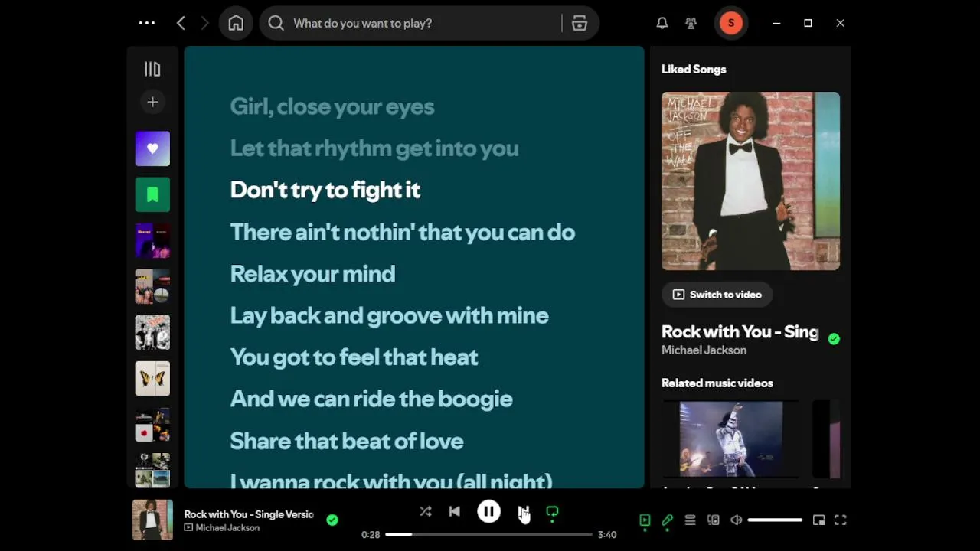Jump to lyric 'Girl, close your eyes'
The image size is (980, 551).
click(332, 106)
